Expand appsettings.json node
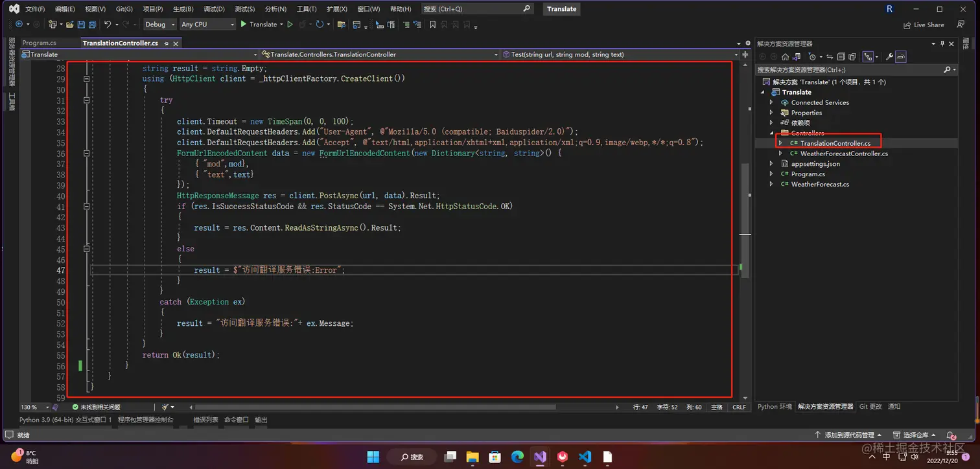This screenshot has width=980, height=469. [x=771, y=164]
